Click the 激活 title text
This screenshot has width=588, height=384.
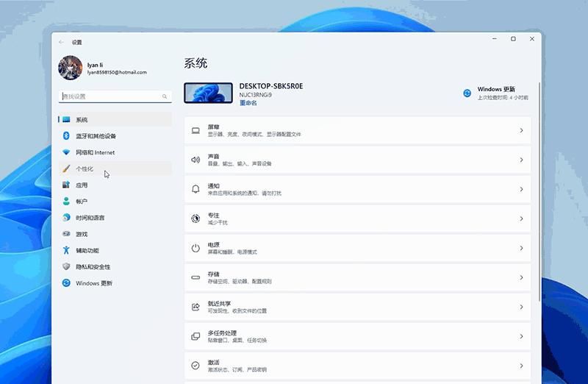click(x=214, y=362)
